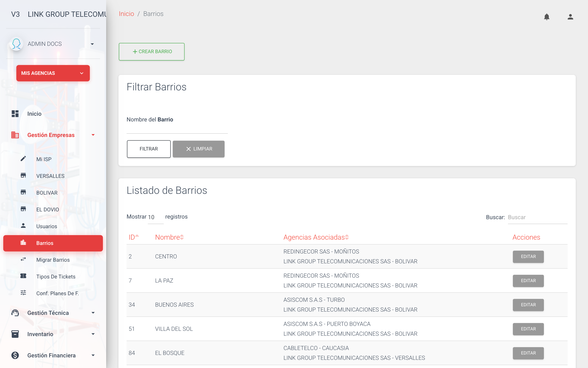Expand the Gestión Técnica menu arrow
This screenshot has width=588, height=368.
93,313
